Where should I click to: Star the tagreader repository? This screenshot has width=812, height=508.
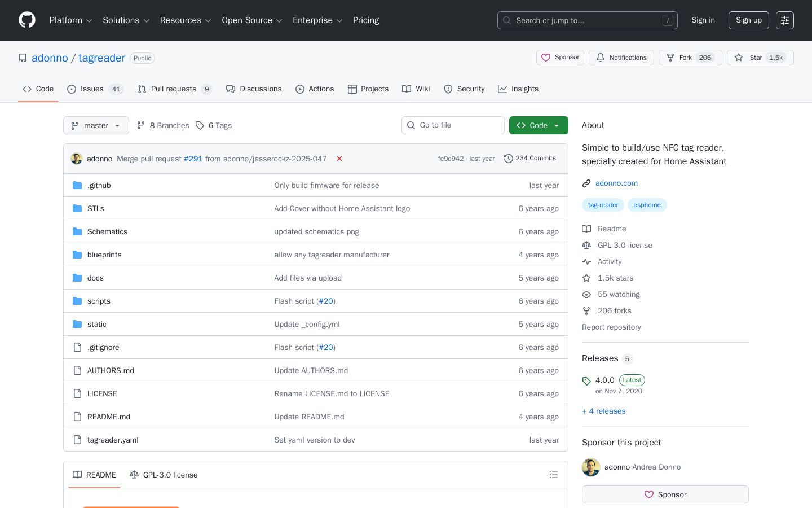[760, 58]
